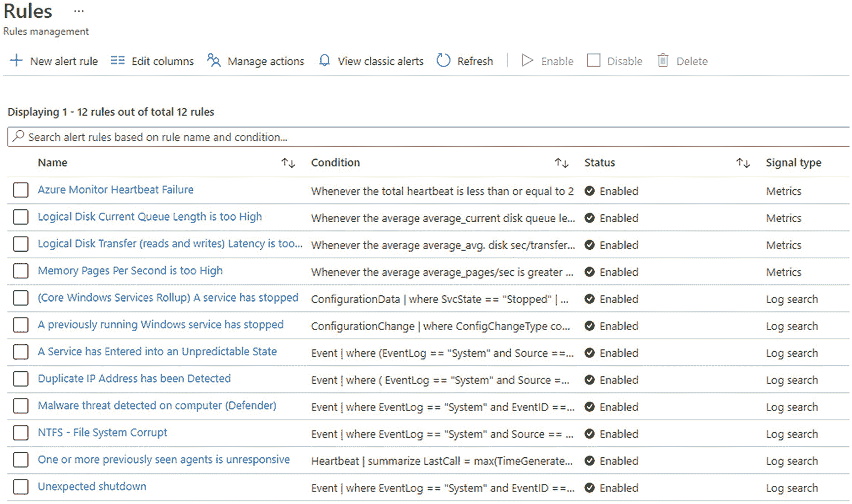
Task: Select Azure Monitor Heartbeat Failure checkbox
Action: click(x=21, y=190)
